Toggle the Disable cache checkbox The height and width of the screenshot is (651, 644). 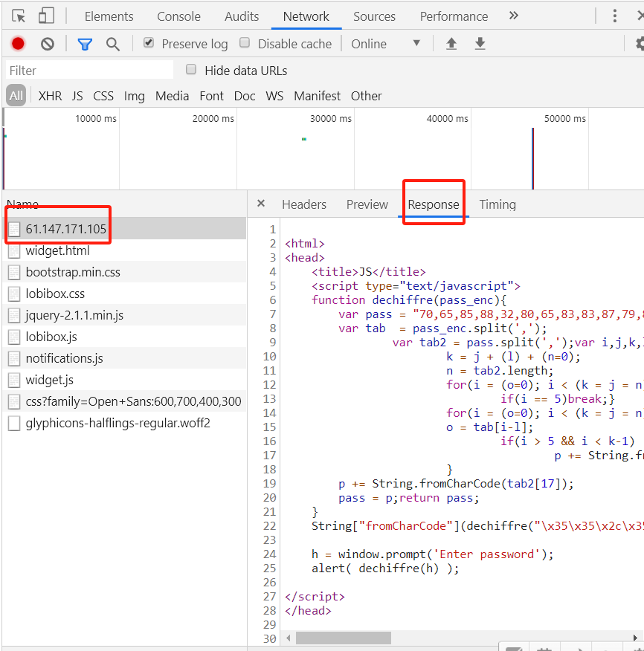[x=245, y=43]
